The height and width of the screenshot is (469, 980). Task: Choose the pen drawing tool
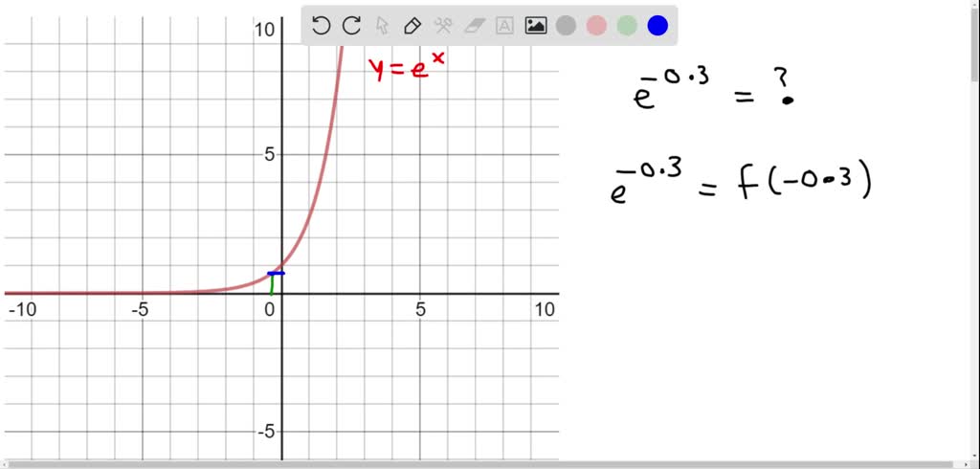point(412,26)
